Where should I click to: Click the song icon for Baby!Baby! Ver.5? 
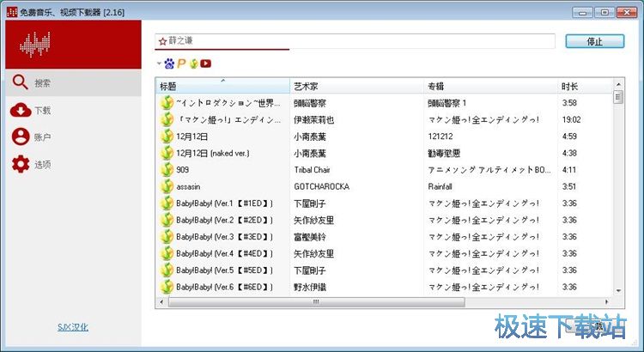(167, 270)
